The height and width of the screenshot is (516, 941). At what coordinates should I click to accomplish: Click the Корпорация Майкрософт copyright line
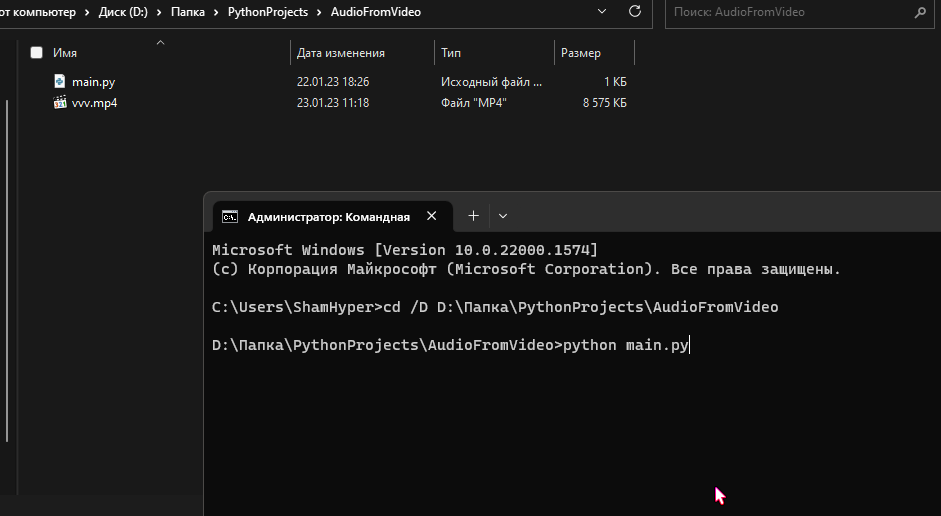[x=526, y=269]
